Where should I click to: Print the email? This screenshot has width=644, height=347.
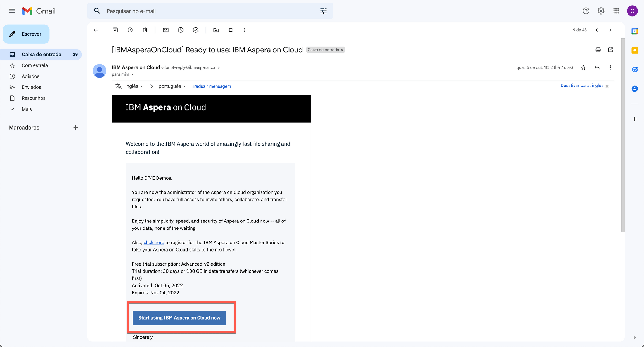click(598, 50)
